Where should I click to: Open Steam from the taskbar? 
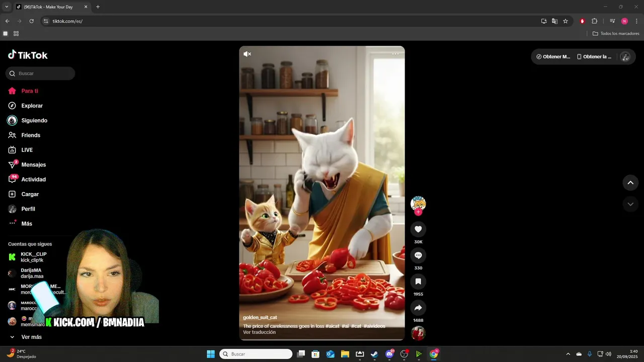click(x=374, y=354)
